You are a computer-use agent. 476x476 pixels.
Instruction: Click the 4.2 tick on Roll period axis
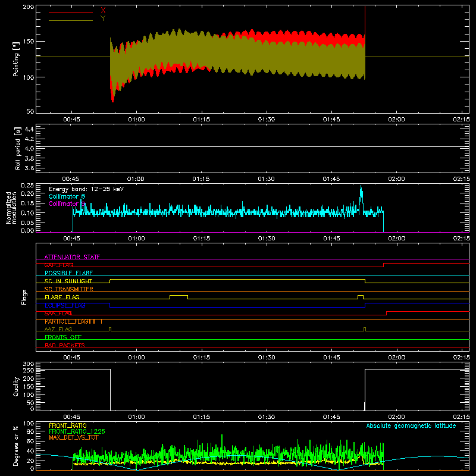point(29,139)
